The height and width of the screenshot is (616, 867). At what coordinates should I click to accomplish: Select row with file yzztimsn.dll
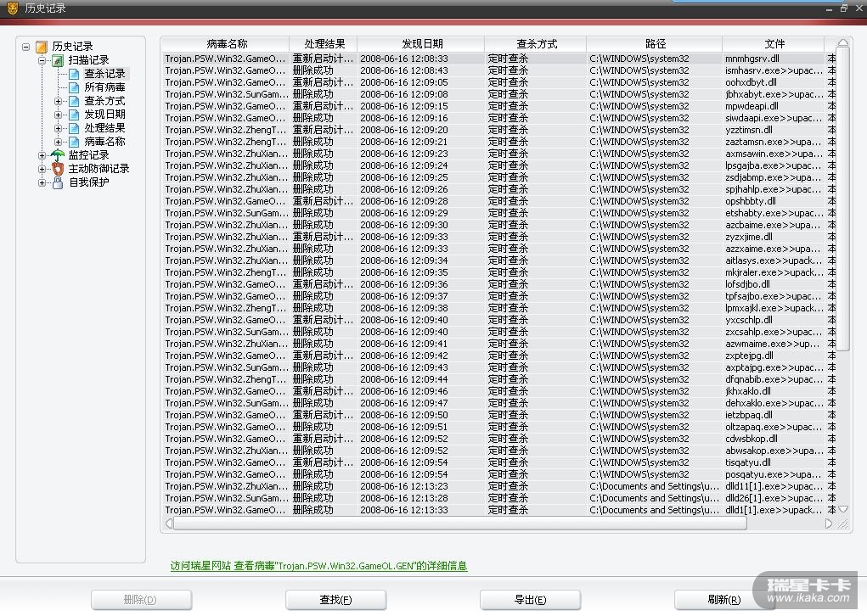click(x=499, y=130)
